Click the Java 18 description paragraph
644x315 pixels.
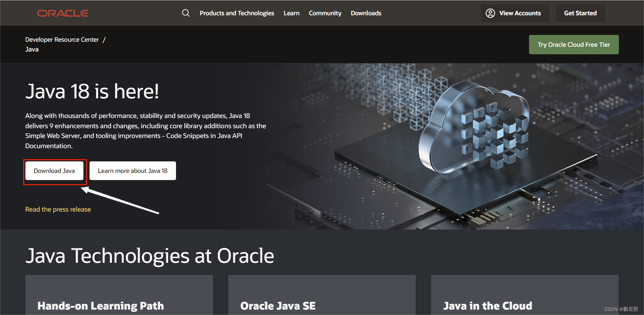[x=145, y=131]
